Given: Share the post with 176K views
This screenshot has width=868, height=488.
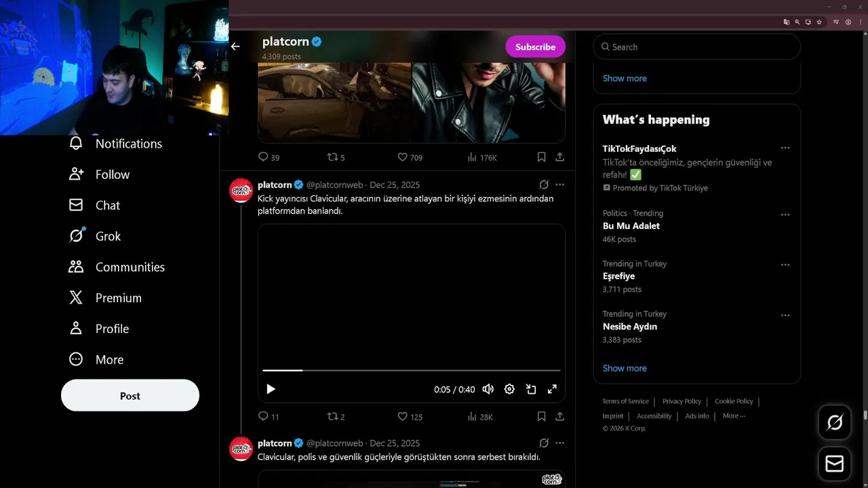Looking at the screenshot, I should coord(559,157).
